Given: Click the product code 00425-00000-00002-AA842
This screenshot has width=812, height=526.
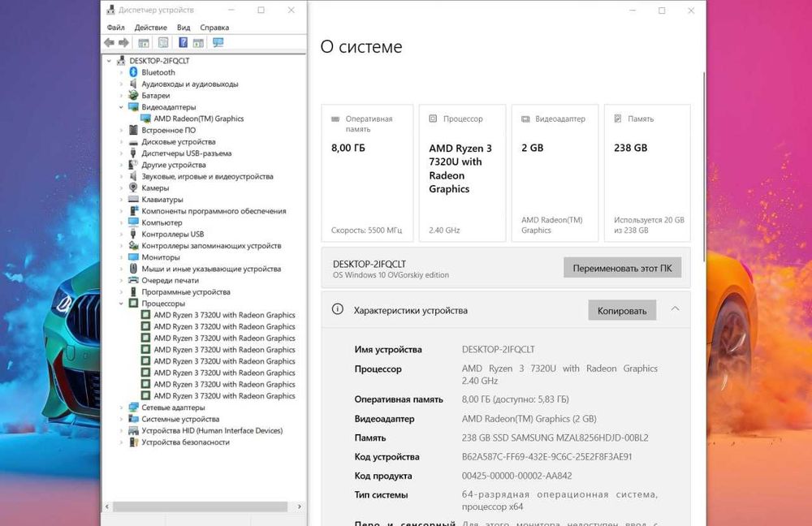Looking at the screenshot, I should (516, 476).
